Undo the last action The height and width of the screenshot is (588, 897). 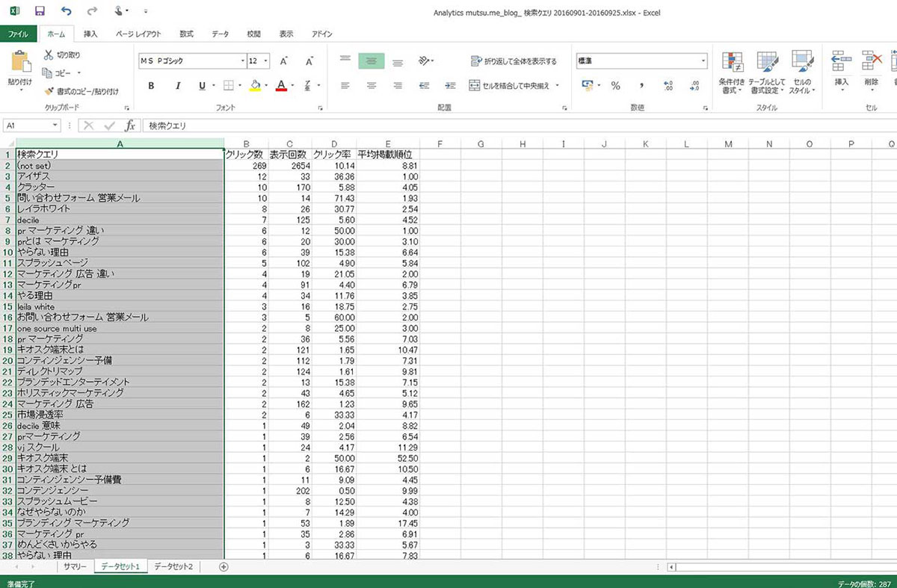pos(67,11)
